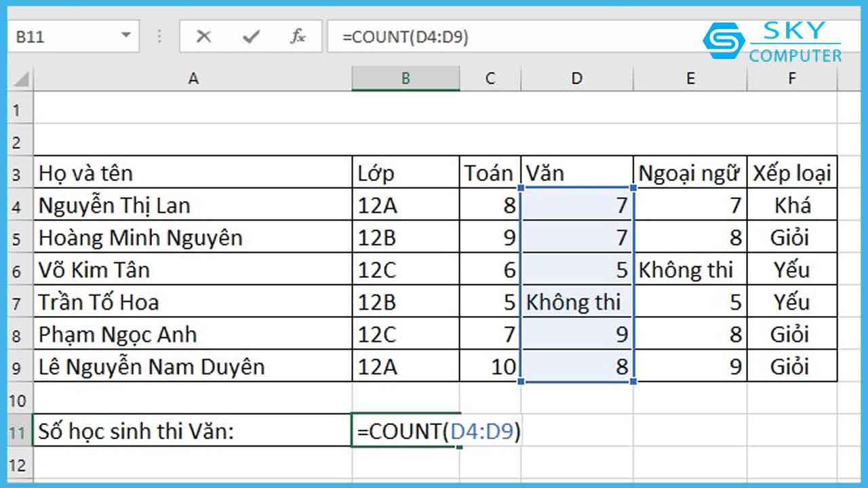Screen dimensions: 868x488
Task: Click the 'Ngoại ngữ' header cell
Action: [x=690, y=174]
